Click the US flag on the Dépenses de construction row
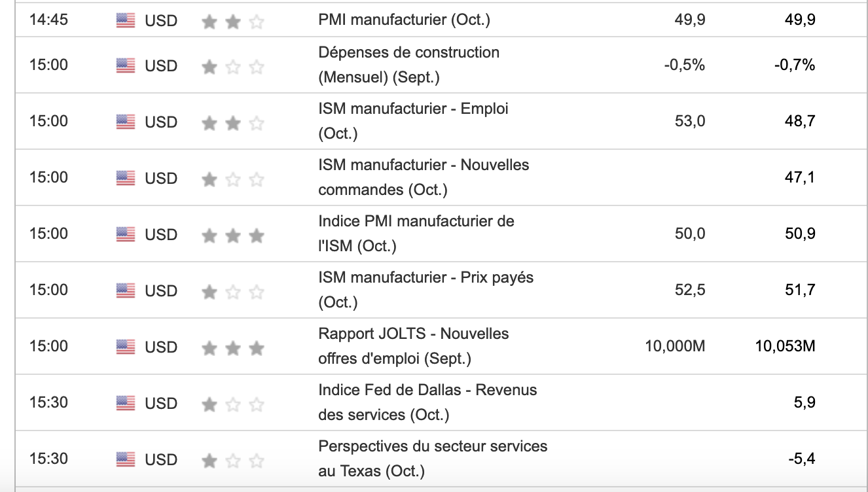This screenshot has height=492, width=868. 126,65
